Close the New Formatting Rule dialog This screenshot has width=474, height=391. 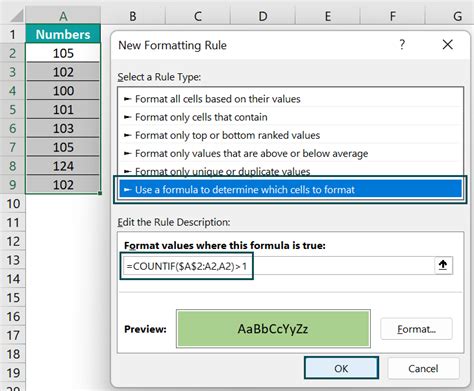(x=447, y=44)
